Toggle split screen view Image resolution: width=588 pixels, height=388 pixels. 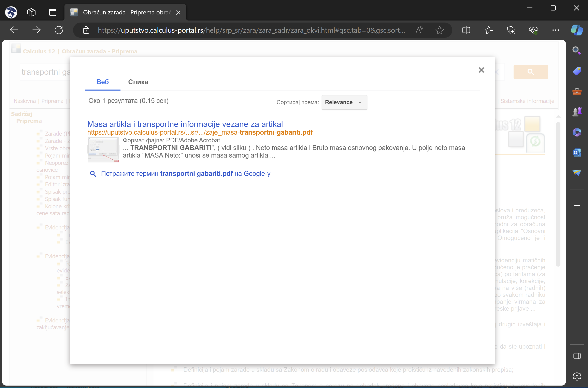(x=466, y=30)
